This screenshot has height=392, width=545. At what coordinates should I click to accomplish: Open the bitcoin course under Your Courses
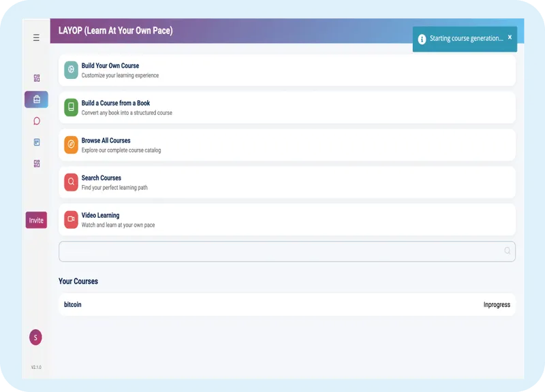73,304
